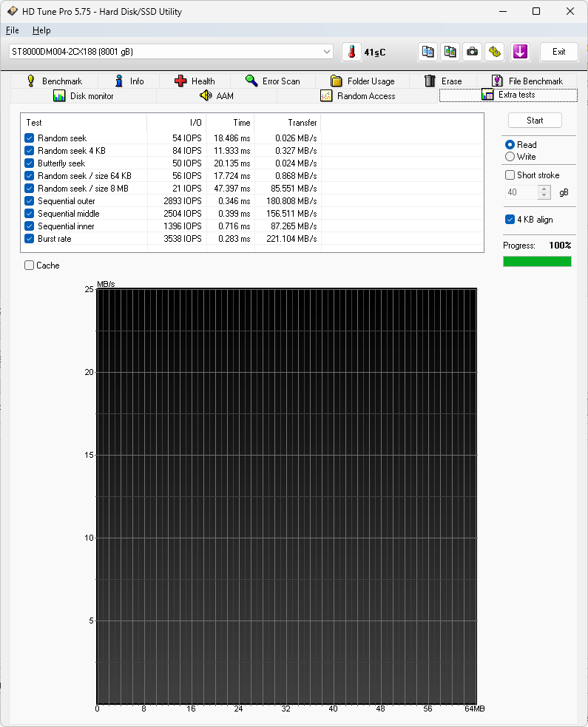Image resolution: width=588 pixels, height=727 pixels.
Task: Click the 2893 IOPS value
Action: 182,200
